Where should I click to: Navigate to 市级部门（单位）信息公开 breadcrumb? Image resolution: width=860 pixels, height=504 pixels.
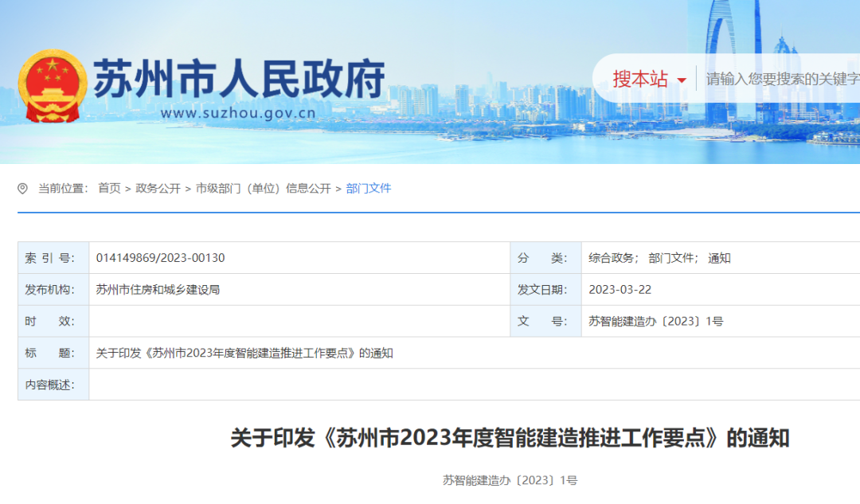(x=263, y=189)
